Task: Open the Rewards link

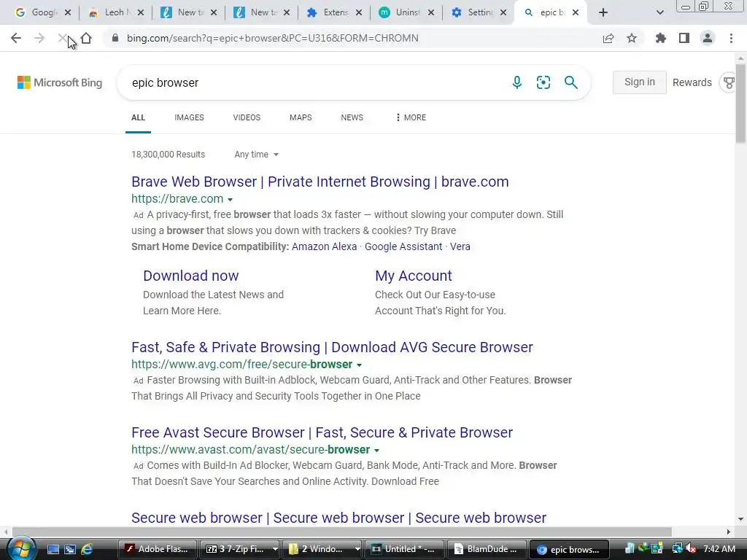Action: 692,82
